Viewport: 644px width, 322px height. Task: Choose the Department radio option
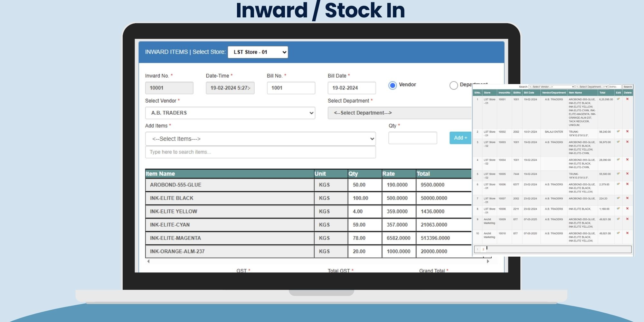(453, 85)
